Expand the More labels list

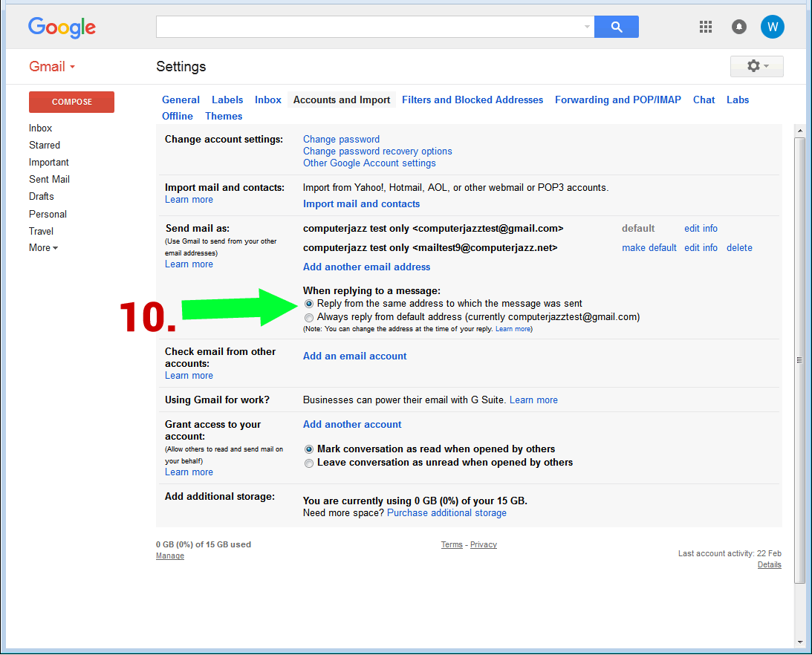[43, 248]
